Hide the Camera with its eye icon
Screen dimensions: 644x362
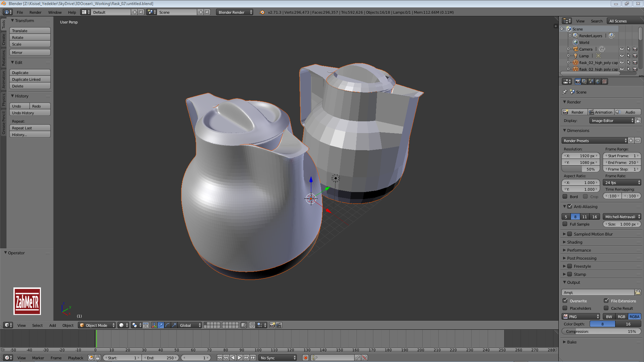622,49
